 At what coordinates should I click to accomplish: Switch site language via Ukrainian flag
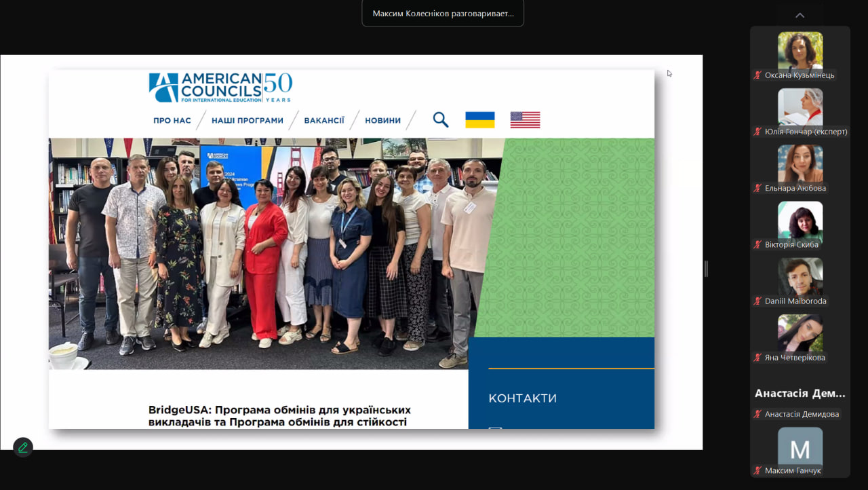coord(480,120)
